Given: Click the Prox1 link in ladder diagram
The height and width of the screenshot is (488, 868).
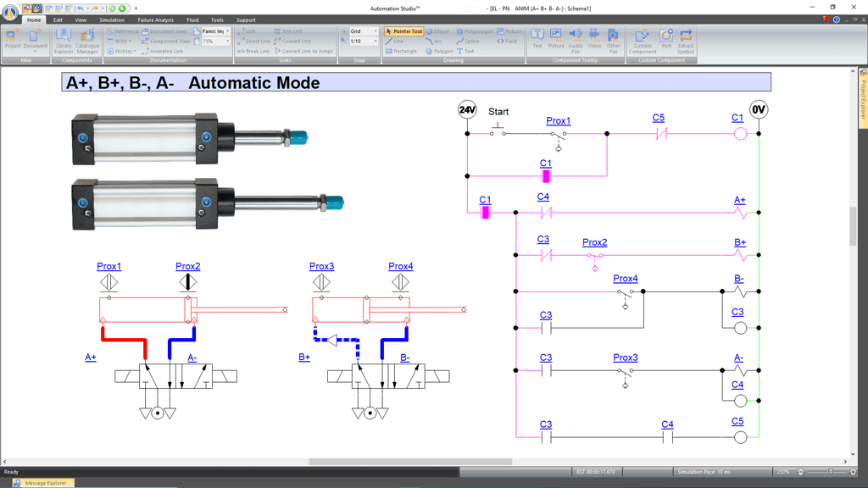Looking at the screenshot, I should [x=558, y=121].
